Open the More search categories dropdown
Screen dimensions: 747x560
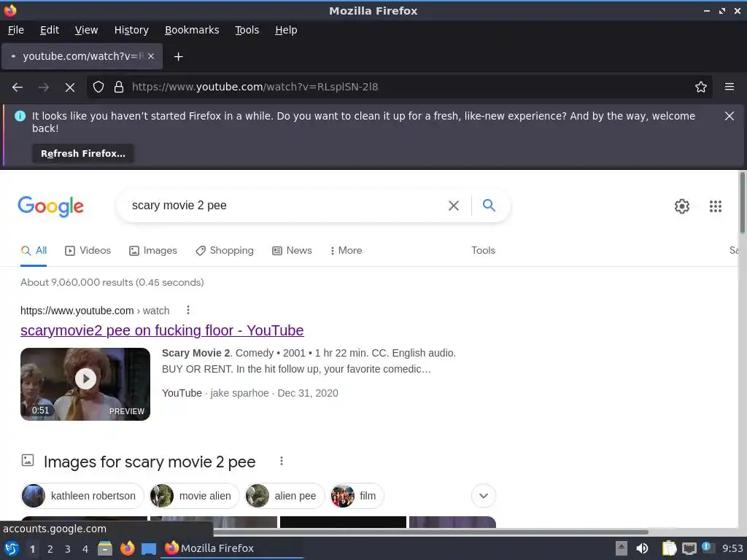tap(347, 251)
